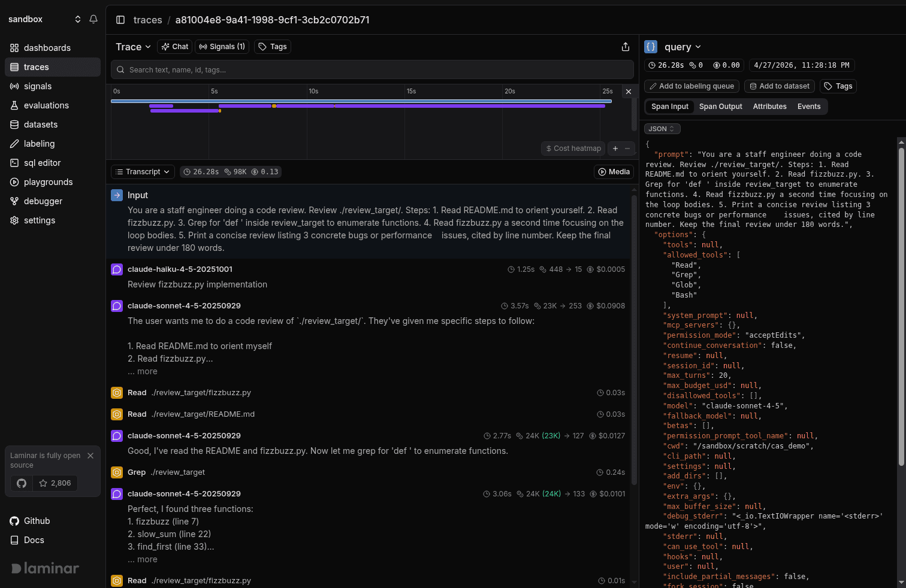
Task: Click the 2,806 star count button
Action: pyautogui.click(x=55, y=483)
